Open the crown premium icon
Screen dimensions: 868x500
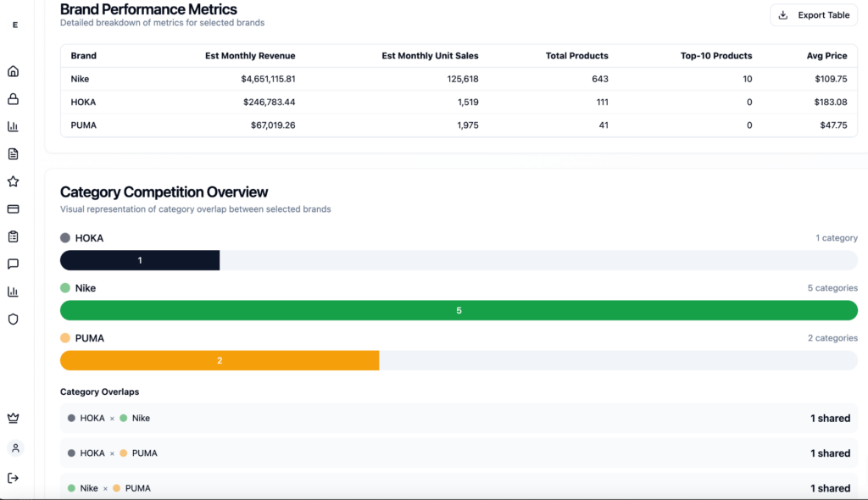[13, 418]
